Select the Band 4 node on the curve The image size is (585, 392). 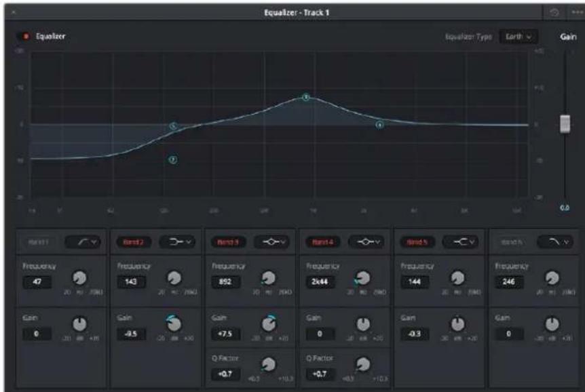click(x=379, y=125)
